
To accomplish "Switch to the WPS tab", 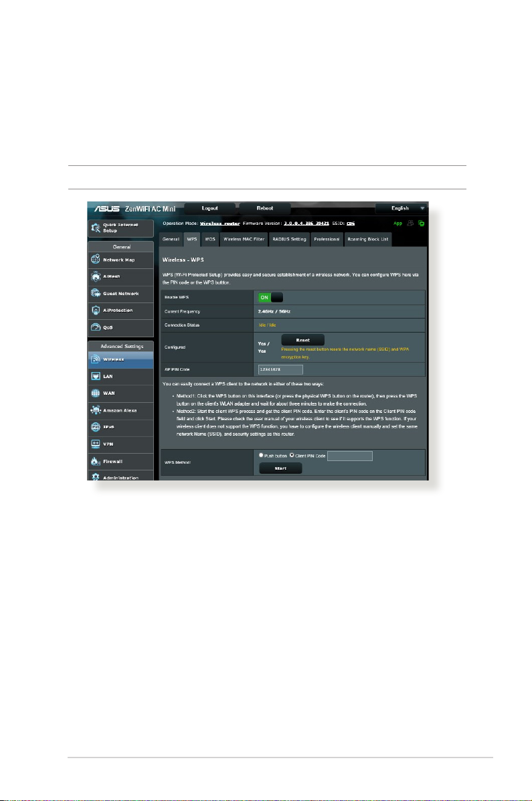I will 192,239.
